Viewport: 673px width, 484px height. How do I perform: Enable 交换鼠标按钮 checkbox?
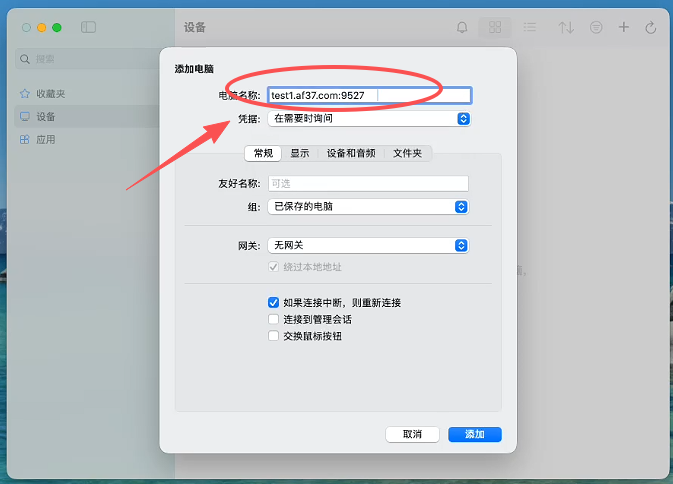pyautogui.click(x=273, y=336)
